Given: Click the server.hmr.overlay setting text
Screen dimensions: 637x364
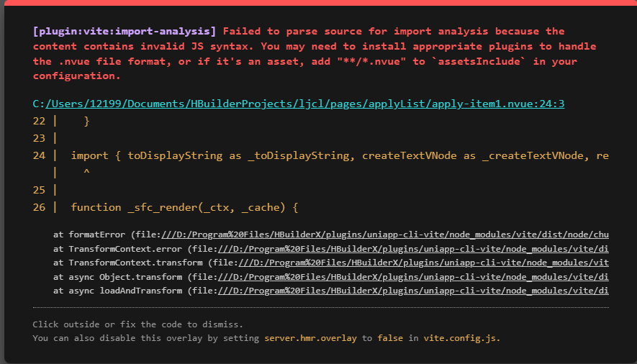Looking at the screenshot, I should tap(310, 338).
